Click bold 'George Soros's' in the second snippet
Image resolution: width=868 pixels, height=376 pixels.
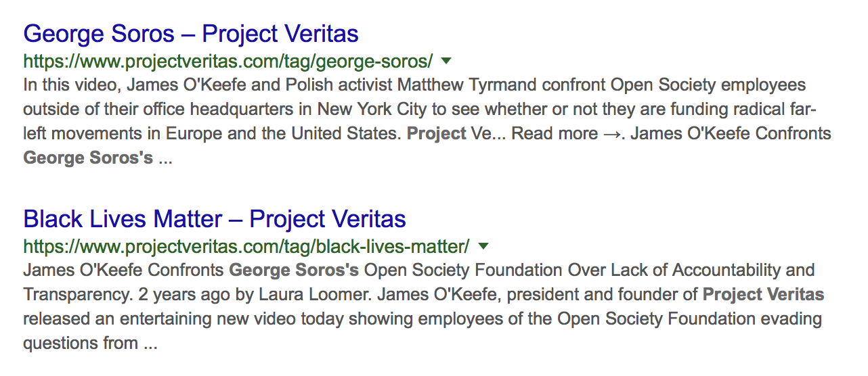tap(294, 271)
